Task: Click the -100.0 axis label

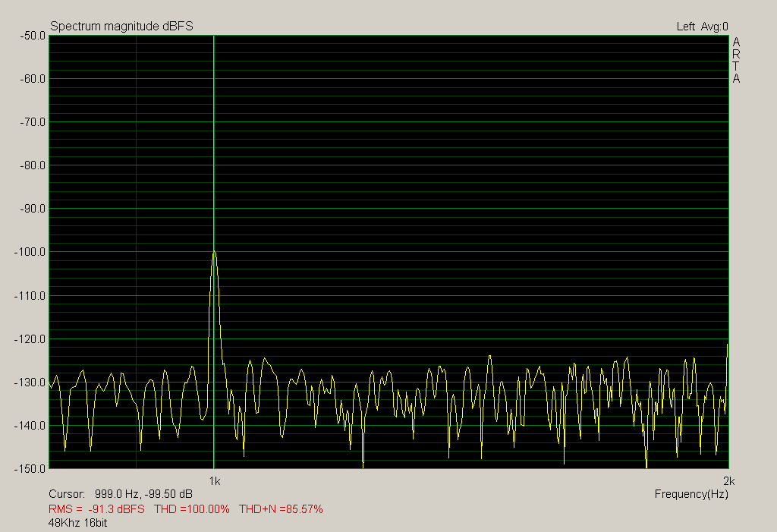Action: [x=30, y=252]
